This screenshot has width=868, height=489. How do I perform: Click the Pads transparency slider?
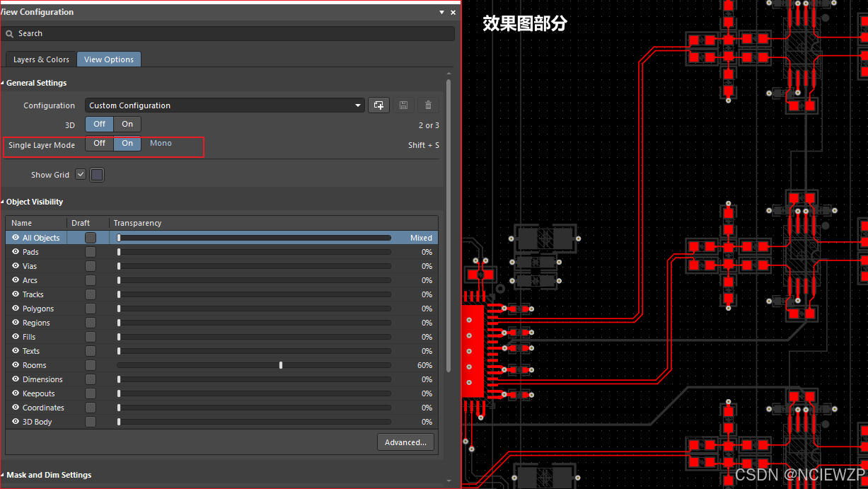click(254, 252)
